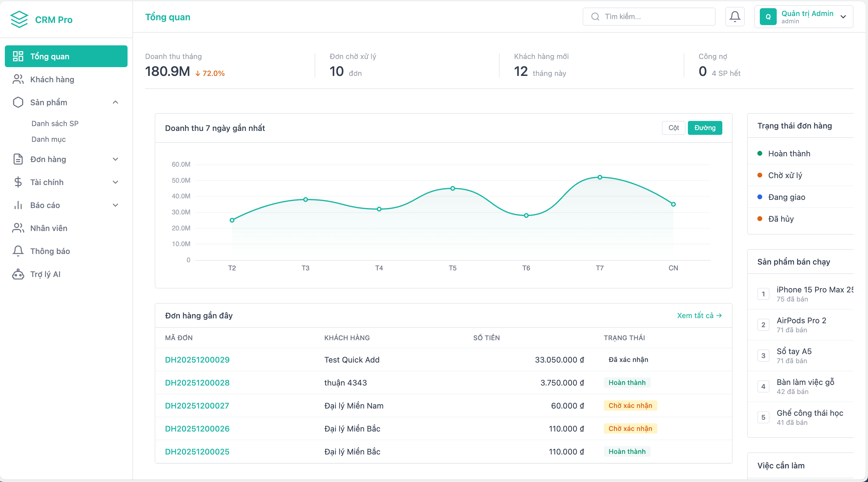Open Khách hàng via its people icon

tap(18, 79)
